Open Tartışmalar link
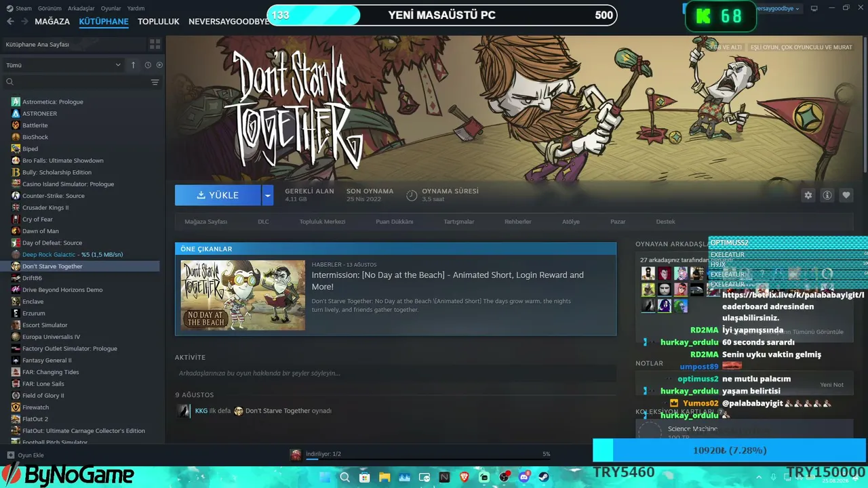868x488 pixels. [x=459, y=222]
